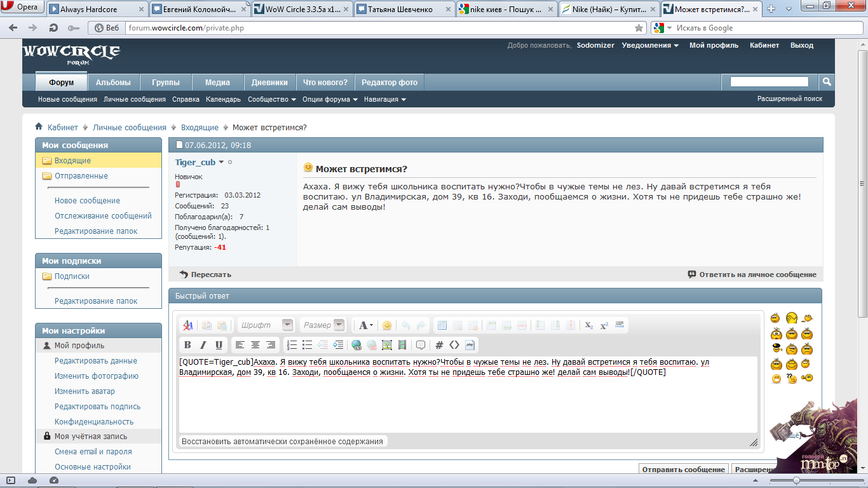Wrap text in CODE tags (# icon)
Screen dimensions: 868x488
point(439,345)
